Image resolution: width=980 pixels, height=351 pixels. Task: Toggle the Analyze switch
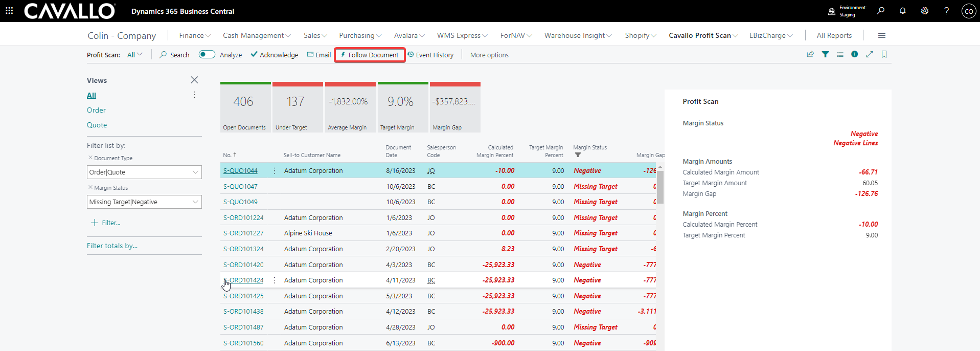(207, 54)
